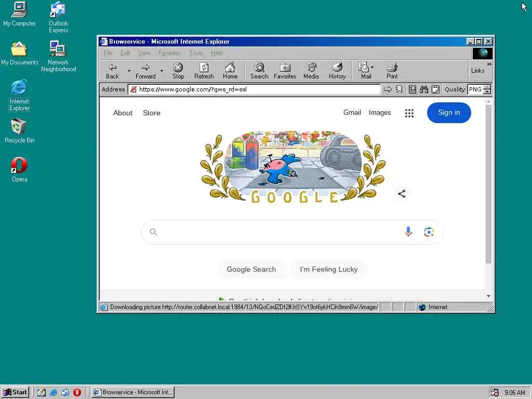
Task: Click I'm Feeling Lucky button
Action: pyautogui.click(x=328, y=269)
